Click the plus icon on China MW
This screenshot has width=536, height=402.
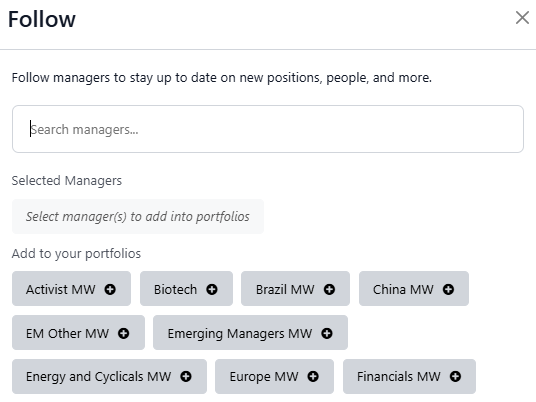coord(448,290)
